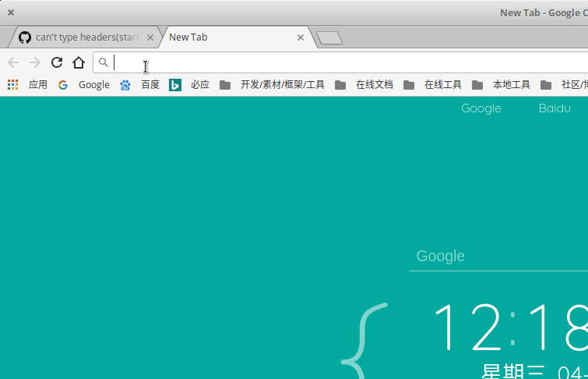Go forward using the forward arrow
The height and width of the screenshot is (379, 588).
(x=35, y=62)
